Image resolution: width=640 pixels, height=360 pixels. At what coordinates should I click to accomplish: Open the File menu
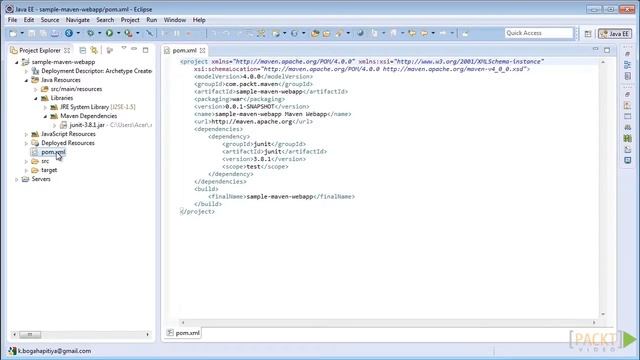[x=12, y=20]
